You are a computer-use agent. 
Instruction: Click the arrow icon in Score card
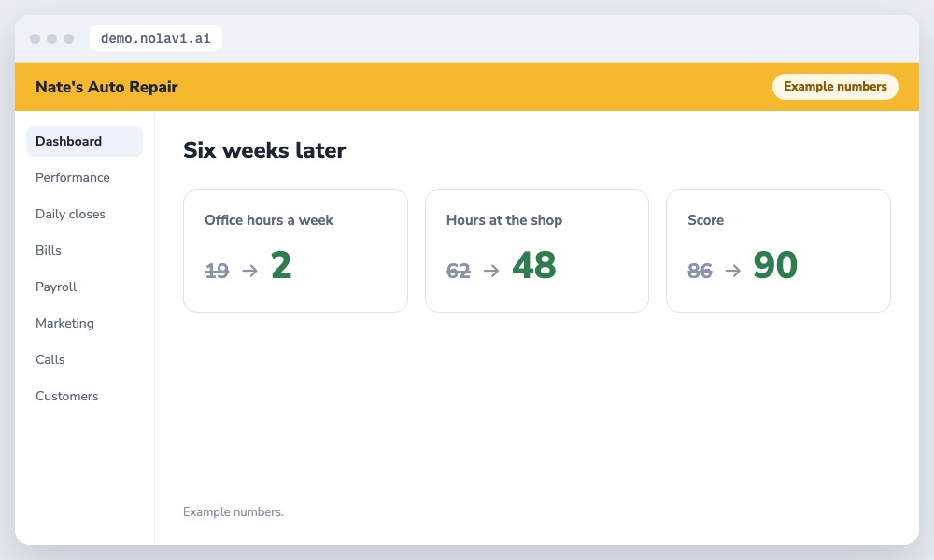733,271
